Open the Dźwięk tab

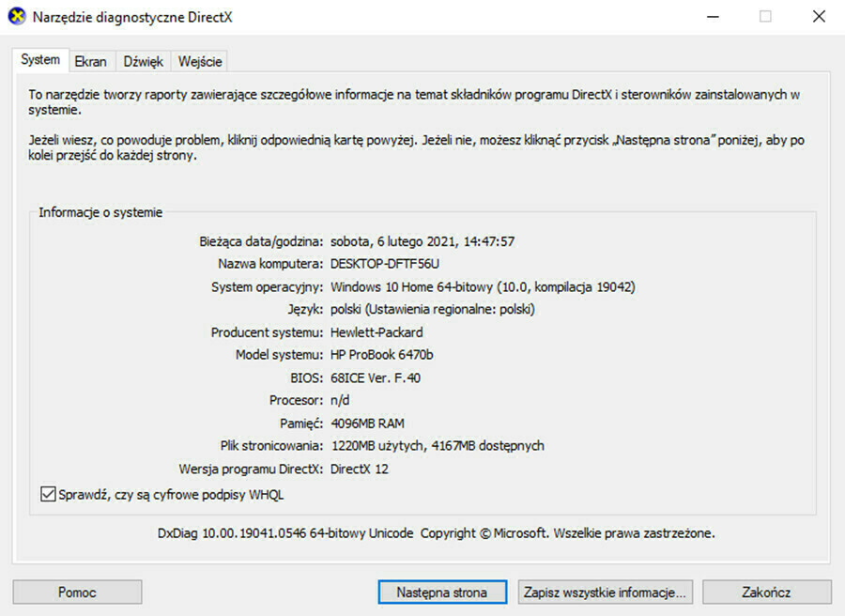click(x=144, y=61)
